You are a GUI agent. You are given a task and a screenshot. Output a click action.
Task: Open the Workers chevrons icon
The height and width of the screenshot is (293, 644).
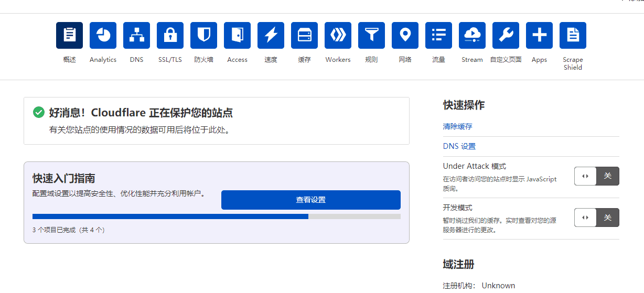pos(338,35)
